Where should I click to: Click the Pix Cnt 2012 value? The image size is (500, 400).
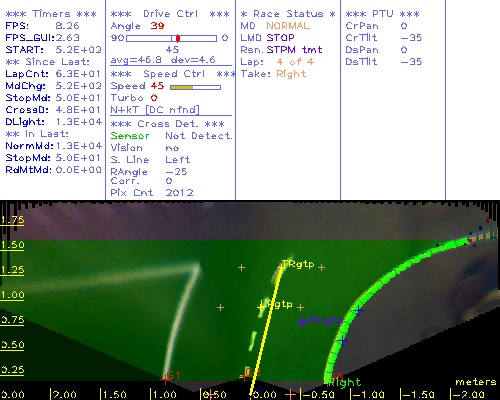point(179,193)
